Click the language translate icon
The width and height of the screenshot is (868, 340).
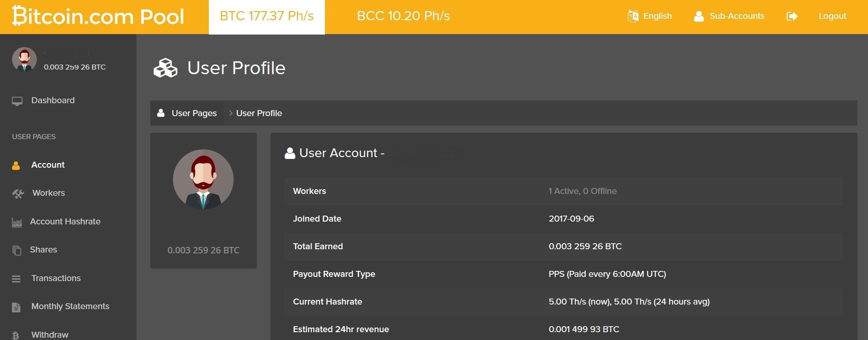(x=633, y=16)
